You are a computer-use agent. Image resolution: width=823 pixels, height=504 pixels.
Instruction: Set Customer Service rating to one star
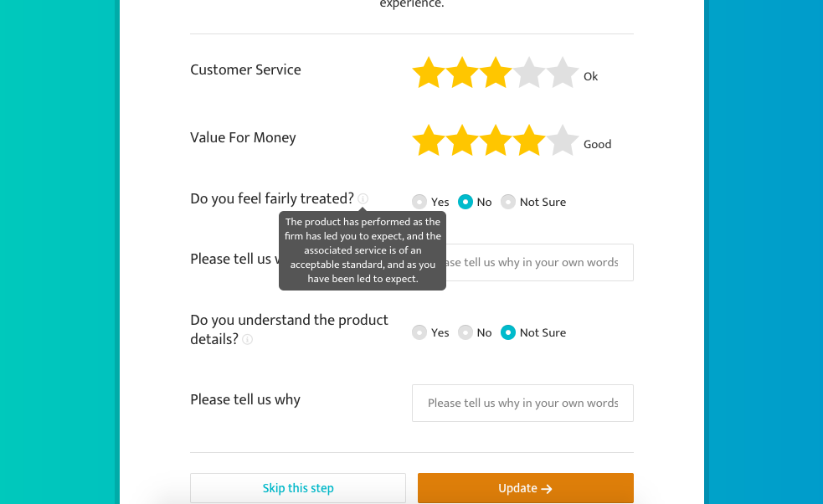[429, 73]
